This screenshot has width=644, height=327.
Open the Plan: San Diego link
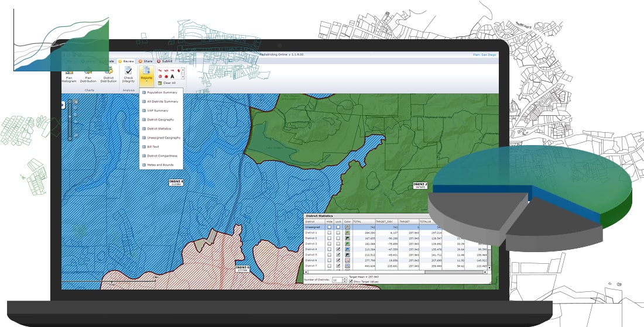[x=485, y=54]
